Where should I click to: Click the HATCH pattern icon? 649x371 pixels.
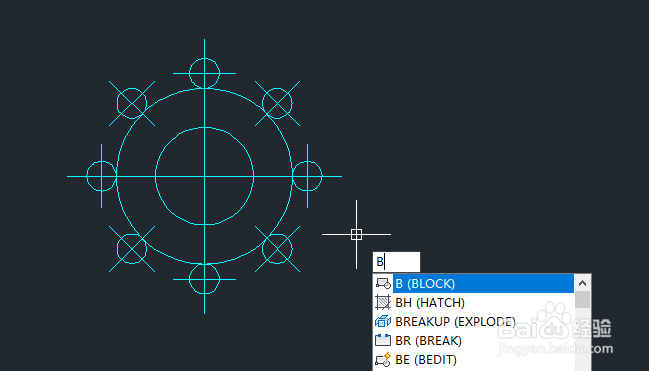383,303
